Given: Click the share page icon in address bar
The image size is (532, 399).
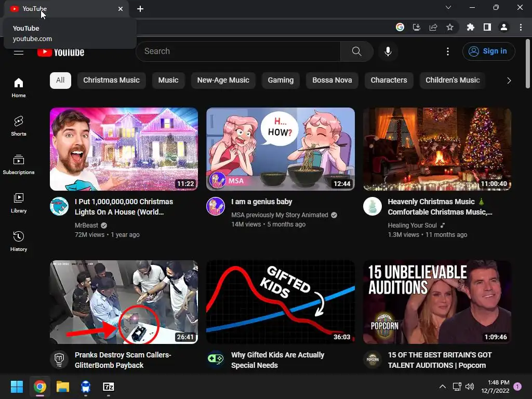Looking at the screenshot, I should [x=433, y=27].
